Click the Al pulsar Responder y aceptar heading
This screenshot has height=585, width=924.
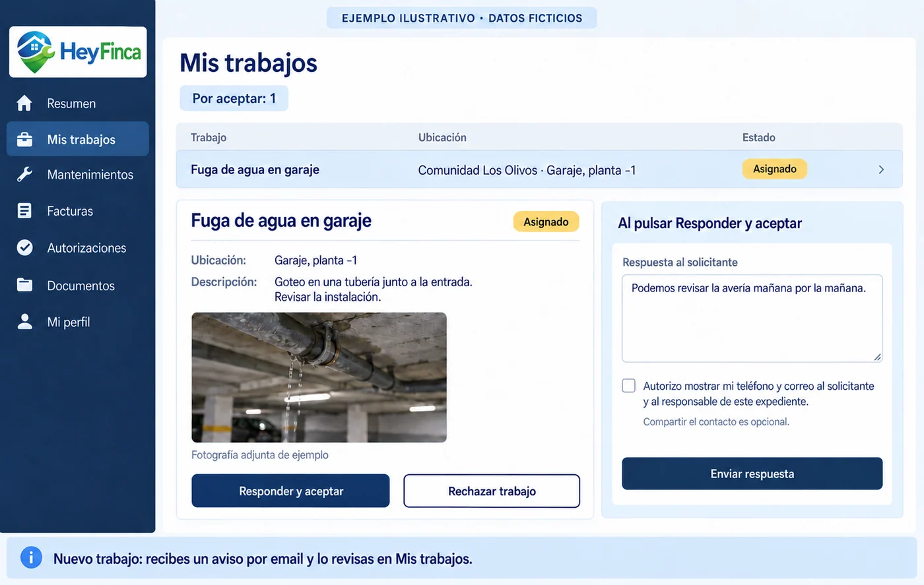click(710, 223)
